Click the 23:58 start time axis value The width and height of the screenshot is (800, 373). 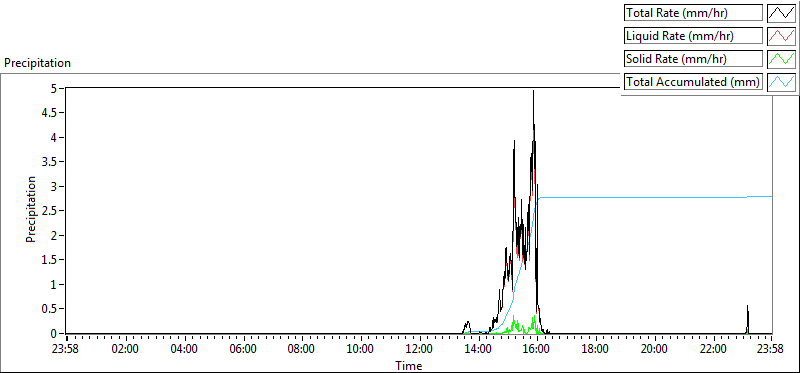coord(66,350)
